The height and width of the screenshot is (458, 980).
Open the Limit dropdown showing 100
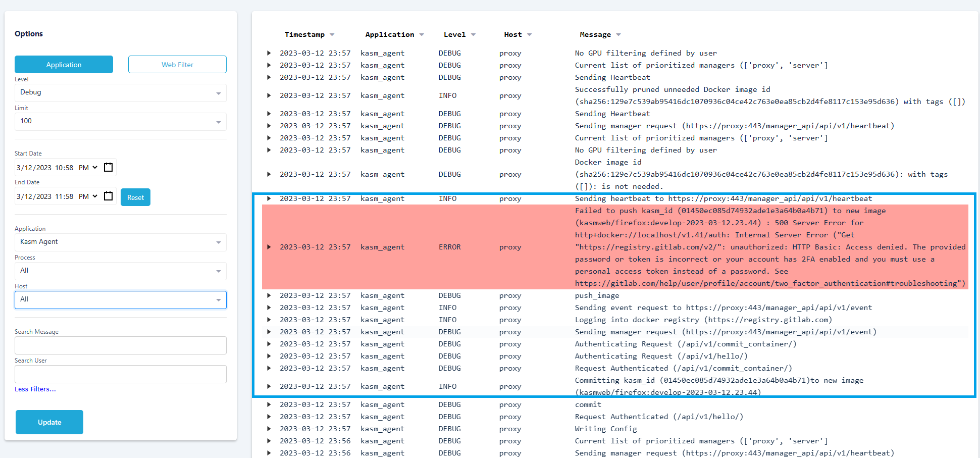click(120, 121)
